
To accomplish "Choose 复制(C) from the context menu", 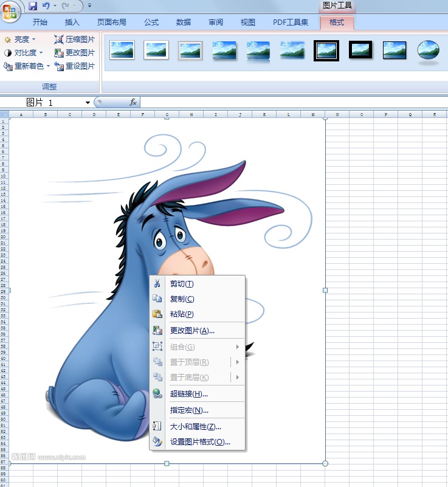I will pyautogui.click(x=198, y=299).
